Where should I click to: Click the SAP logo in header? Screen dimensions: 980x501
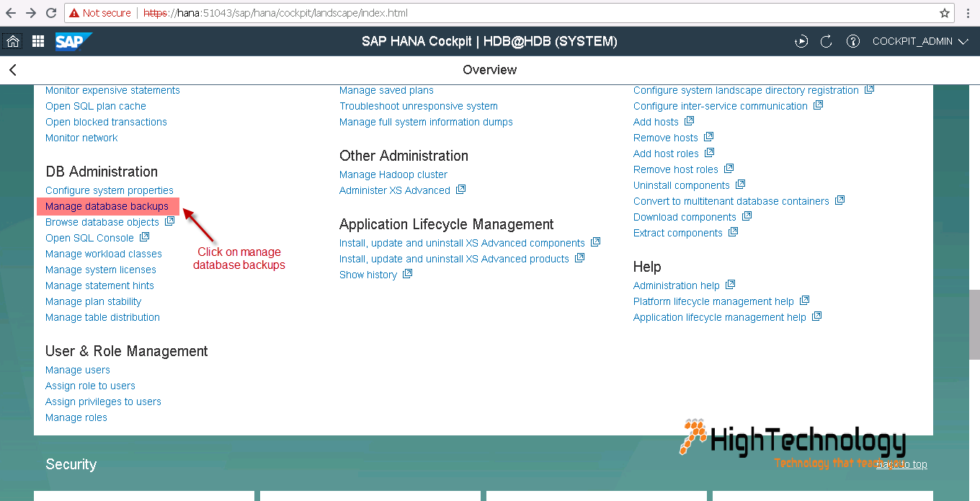73,42
